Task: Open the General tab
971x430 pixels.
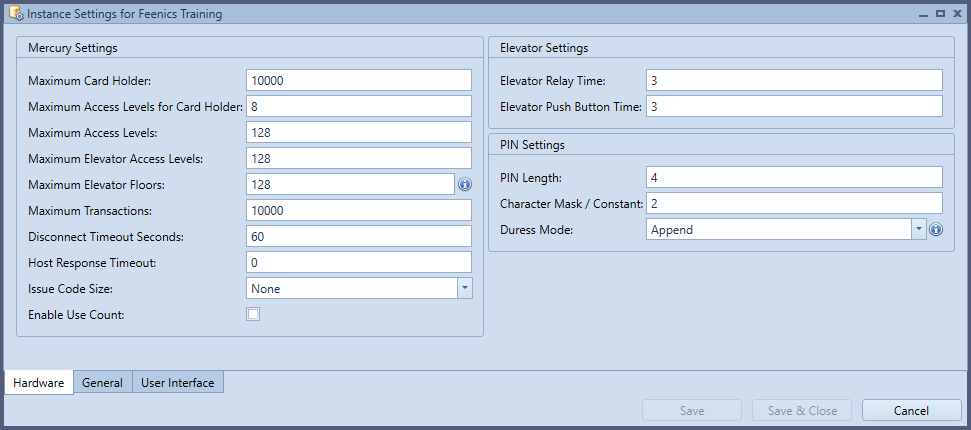Action: [102, 383]
